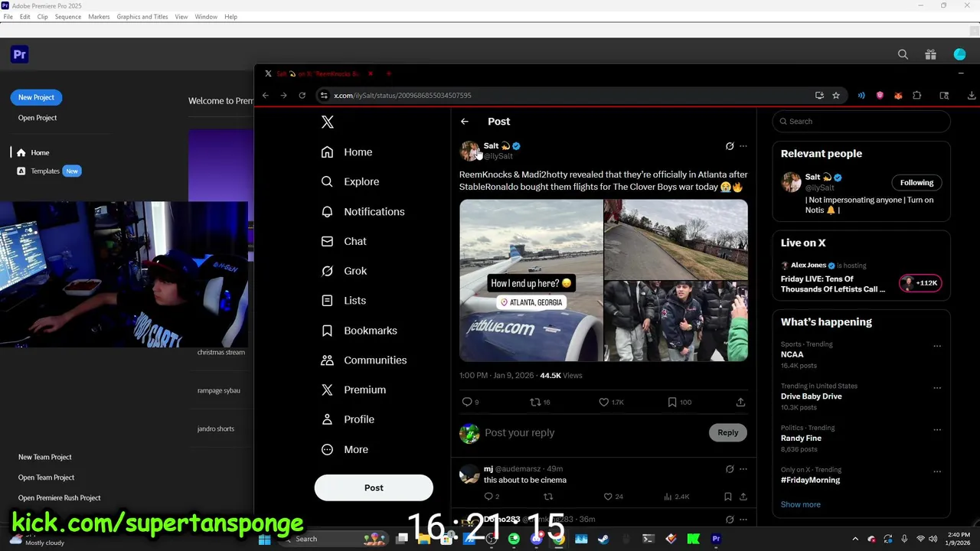Share Salt's post using the share icon
The width and height of the screenshot is (980, 551).
(x=740, y=403)
